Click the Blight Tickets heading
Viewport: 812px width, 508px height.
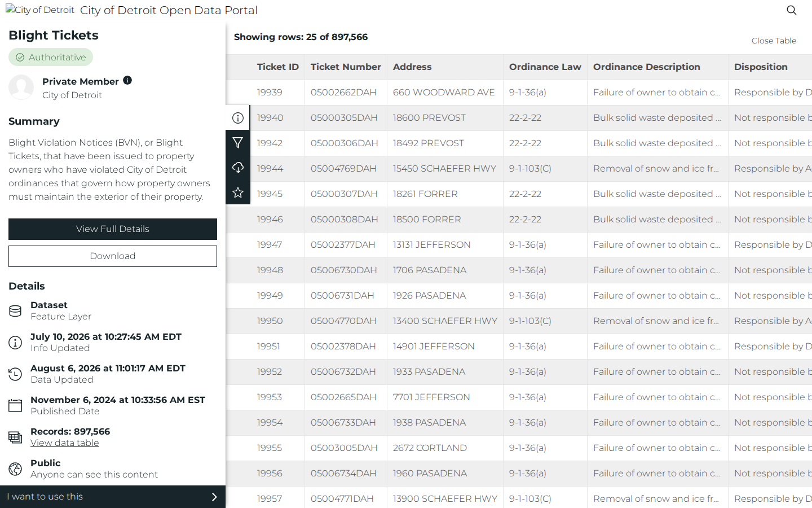pyautogui.click(x=54, y=35)
